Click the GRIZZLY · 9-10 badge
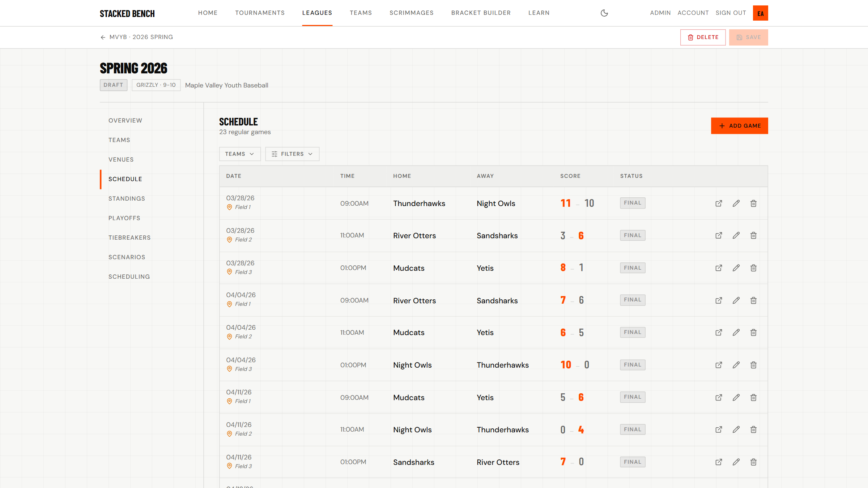 [156, 85]
